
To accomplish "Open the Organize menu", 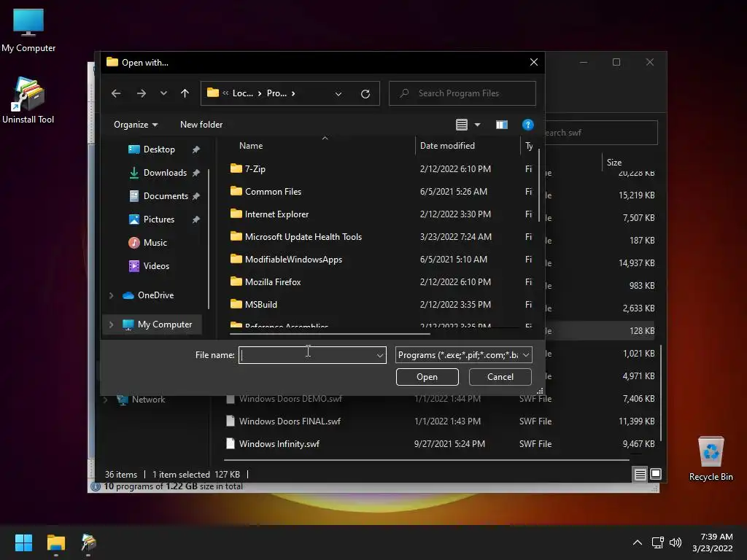I will (x=135, y=125).
